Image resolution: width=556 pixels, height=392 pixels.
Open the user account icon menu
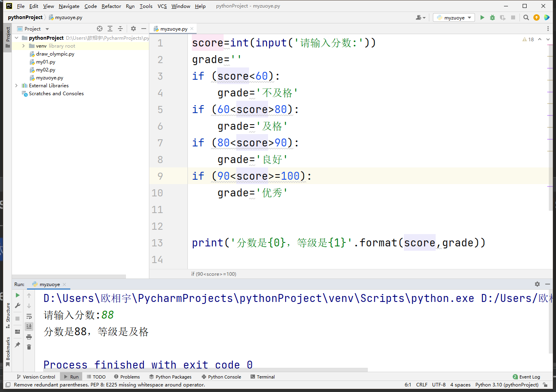pos(420,17)
